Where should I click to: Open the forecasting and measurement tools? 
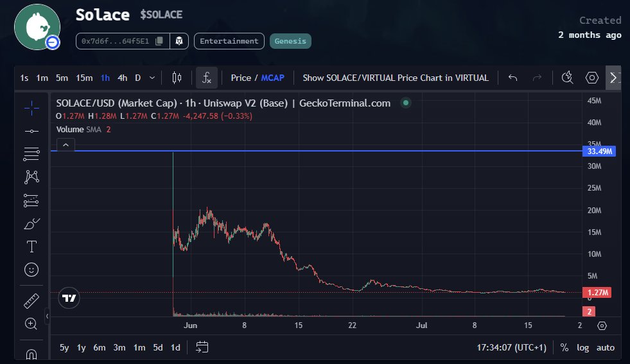(x=31, y=200)
